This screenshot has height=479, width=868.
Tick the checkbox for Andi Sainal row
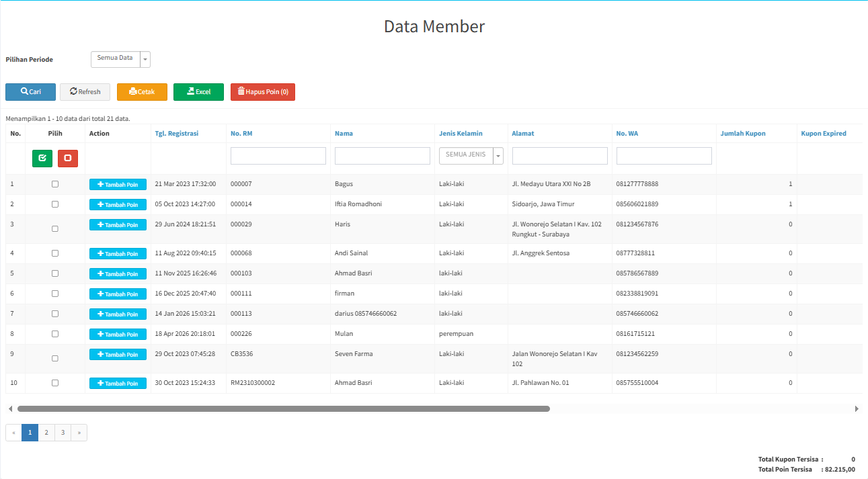pyautogui.click(x=55, y=253)
